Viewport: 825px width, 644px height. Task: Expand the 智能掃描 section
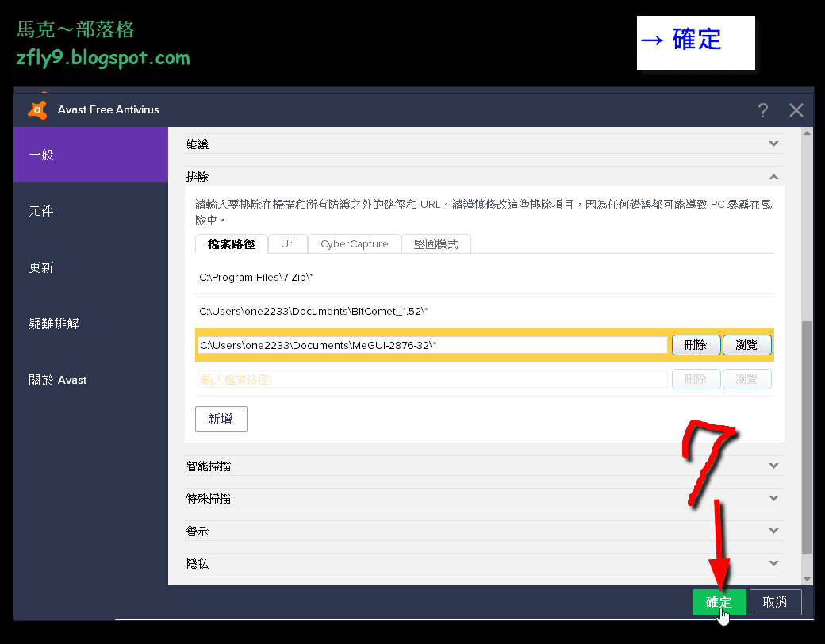click(485, 466)
